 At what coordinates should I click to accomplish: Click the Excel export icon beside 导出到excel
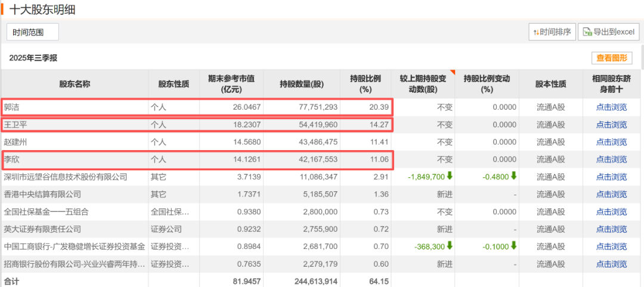(x=587, y=32)
